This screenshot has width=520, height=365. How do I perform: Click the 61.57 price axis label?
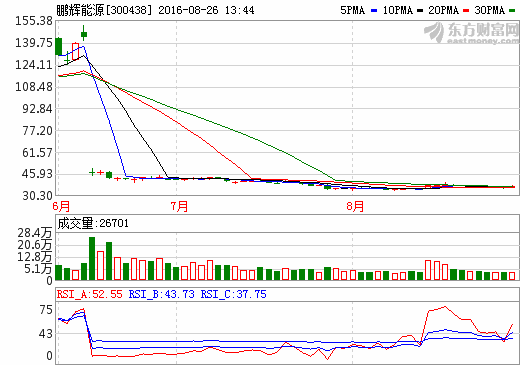(37, 153)
